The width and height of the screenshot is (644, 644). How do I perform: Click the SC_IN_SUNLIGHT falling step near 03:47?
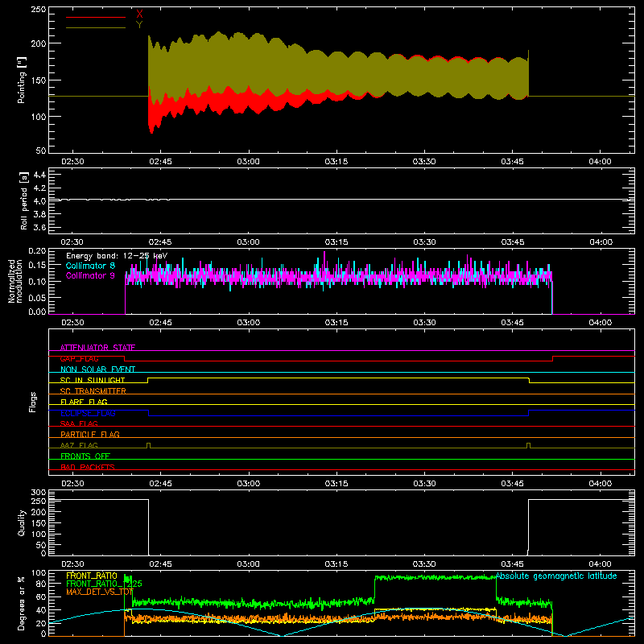(529, 380)
